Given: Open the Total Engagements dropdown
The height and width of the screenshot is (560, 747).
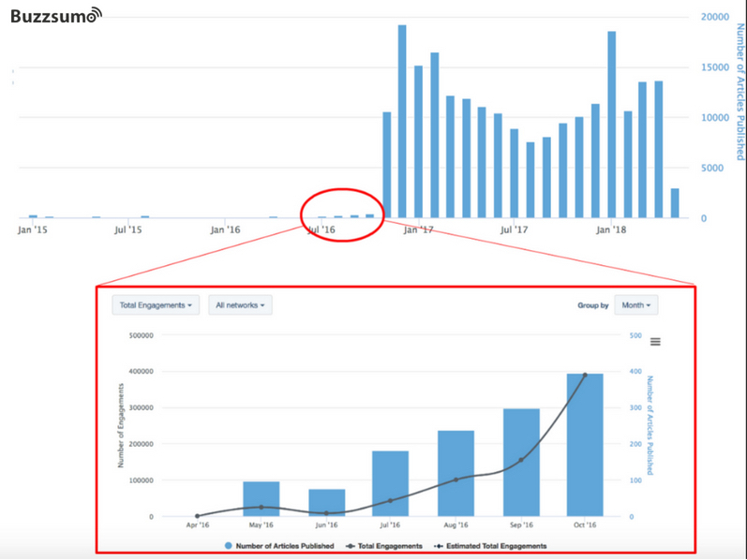Looking at the screenshot, I should click(156, 305).
